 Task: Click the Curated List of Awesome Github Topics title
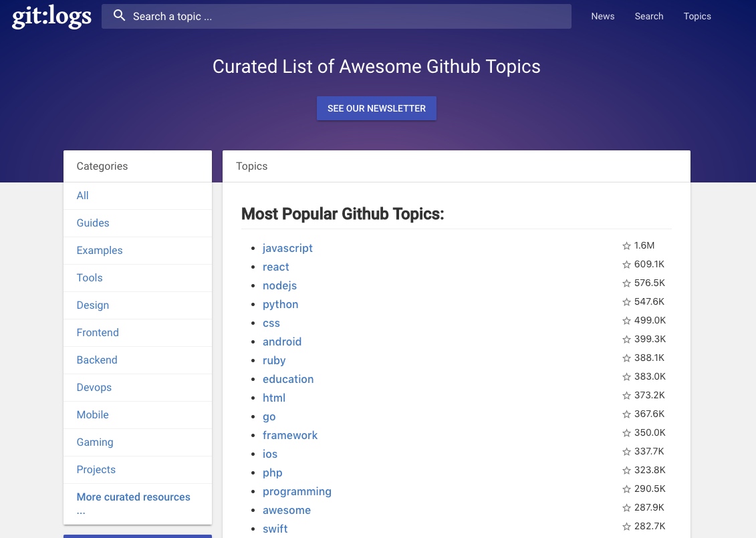(x=376, y=67)
